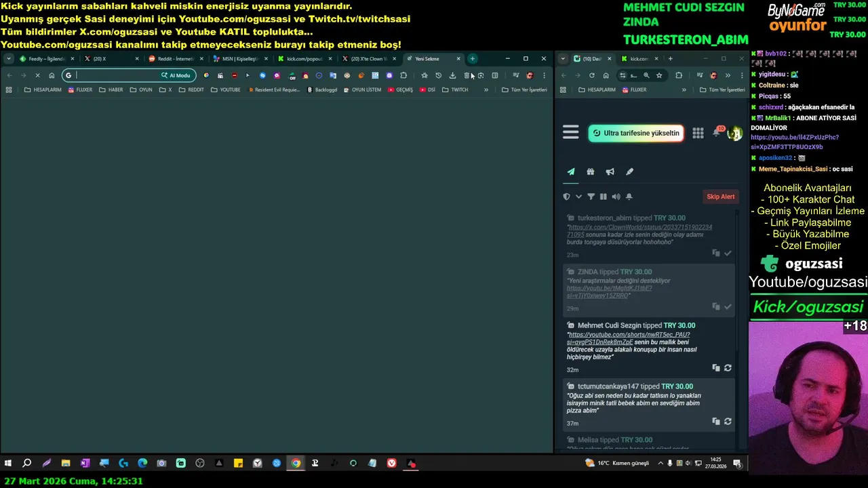Copy the Mehmet Cudi Sezgin tip
This screenshot has height=488, width=868.
click(x=715, y=367)
